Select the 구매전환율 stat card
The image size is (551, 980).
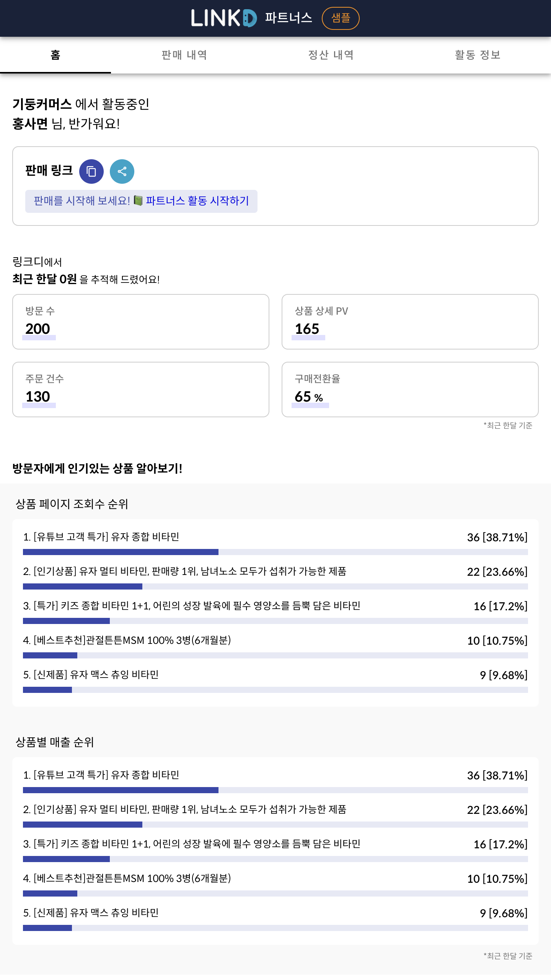(410, 389)
